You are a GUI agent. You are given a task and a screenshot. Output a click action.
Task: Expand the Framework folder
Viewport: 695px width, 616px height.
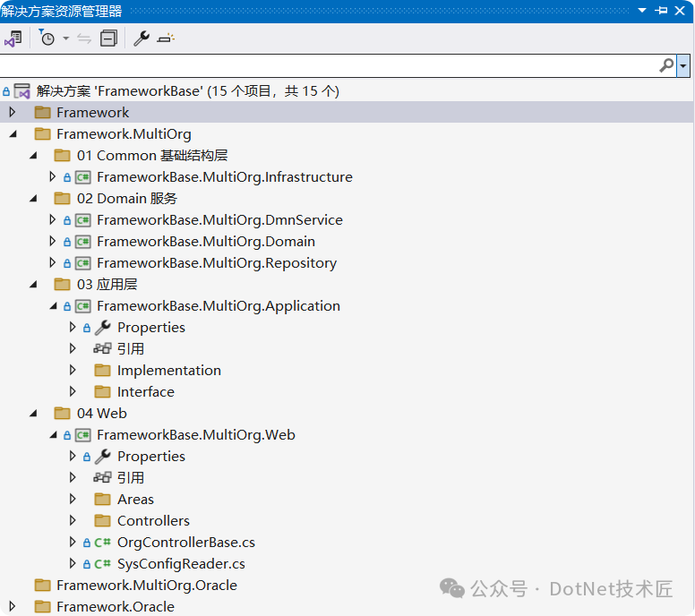[x=13, y=112]
